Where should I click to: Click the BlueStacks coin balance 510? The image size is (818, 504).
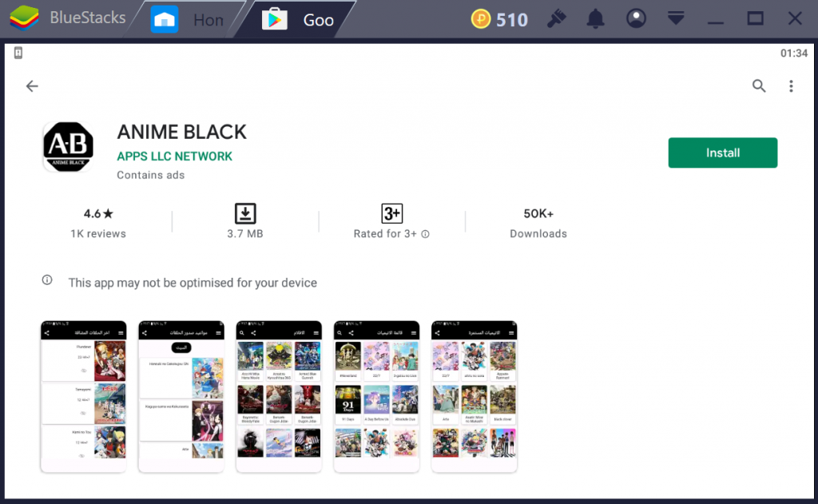point(499,19)
